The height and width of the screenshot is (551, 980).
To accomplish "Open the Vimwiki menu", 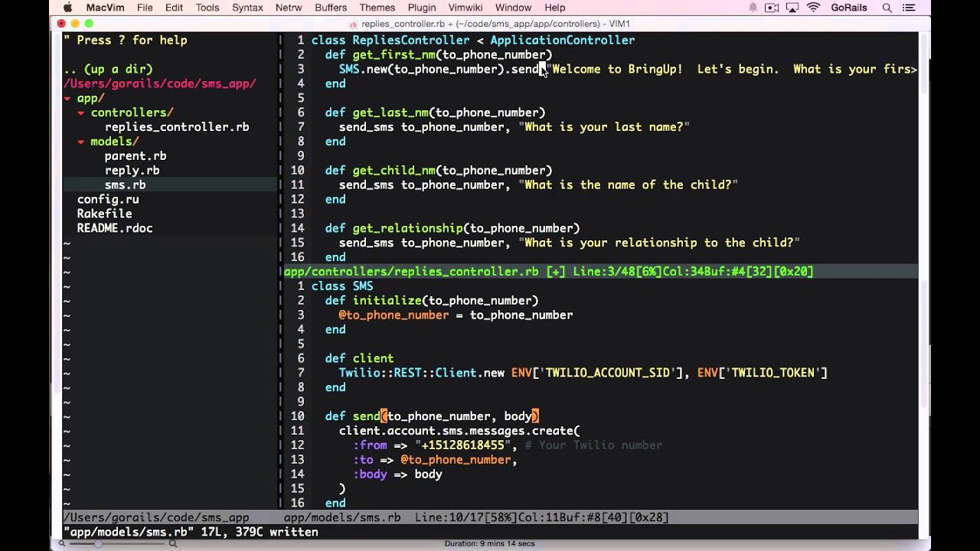I will pyautogui.click(x=465, y=8).
